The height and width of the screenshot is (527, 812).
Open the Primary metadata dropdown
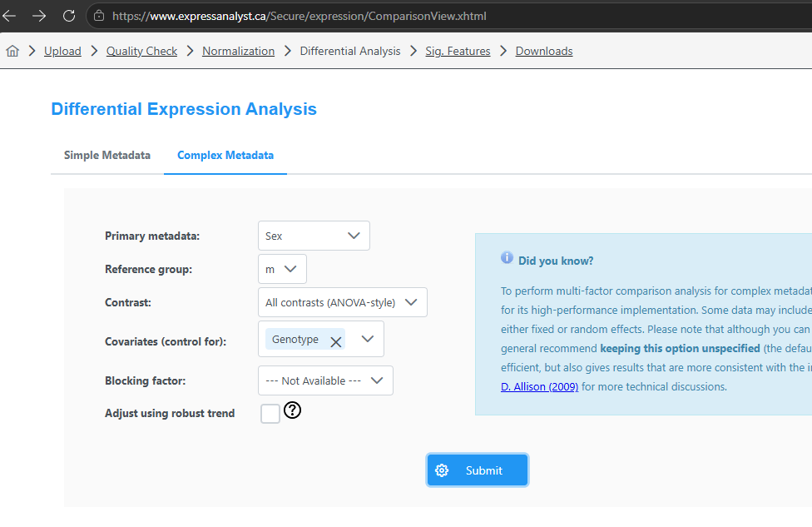click(314, 236)
